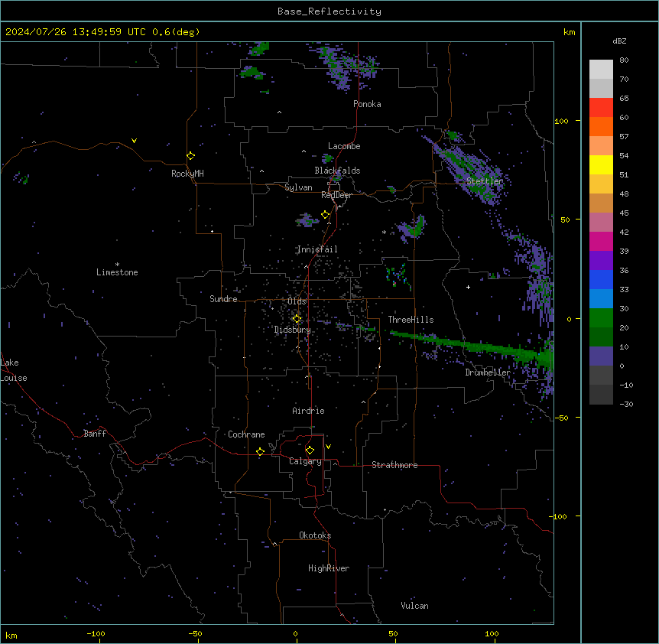Select the red 65 dBZ legend color
659x644 pixels.
click(601, 107)
